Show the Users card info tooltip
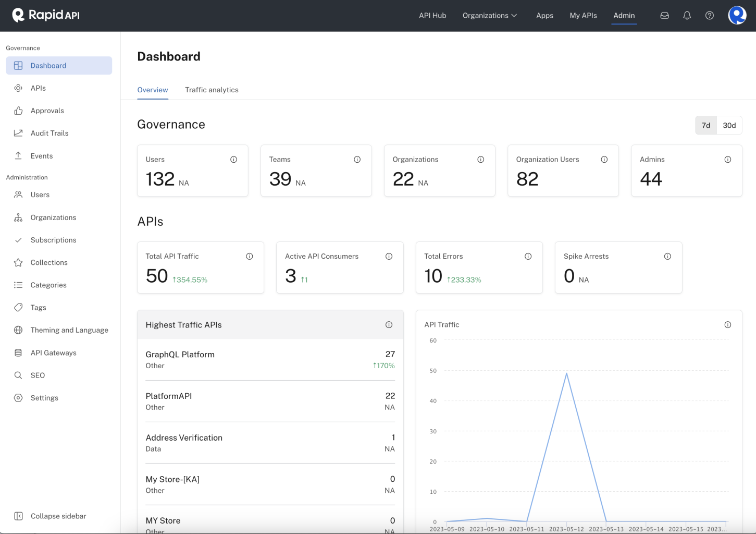756x534 pixels. point(233,159)
